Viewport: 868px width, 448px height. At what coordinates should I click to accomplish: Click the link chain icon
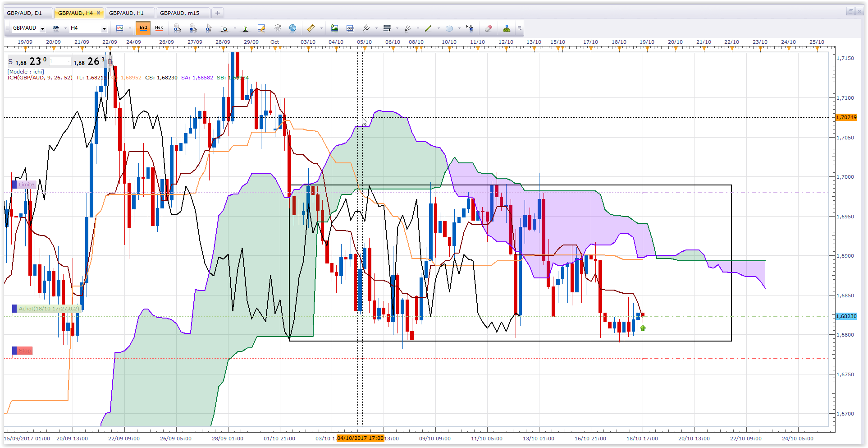[x=56, y=28]
